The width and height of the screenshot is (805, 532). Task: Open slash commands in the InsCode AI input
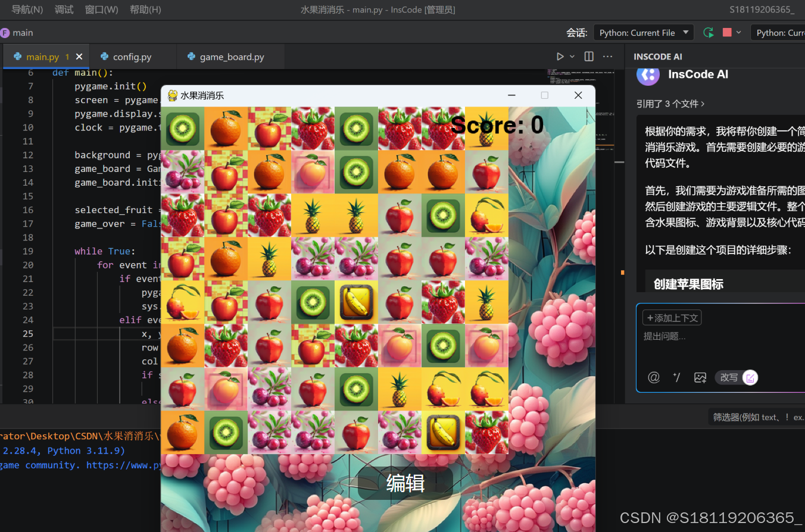pos(677,377)
